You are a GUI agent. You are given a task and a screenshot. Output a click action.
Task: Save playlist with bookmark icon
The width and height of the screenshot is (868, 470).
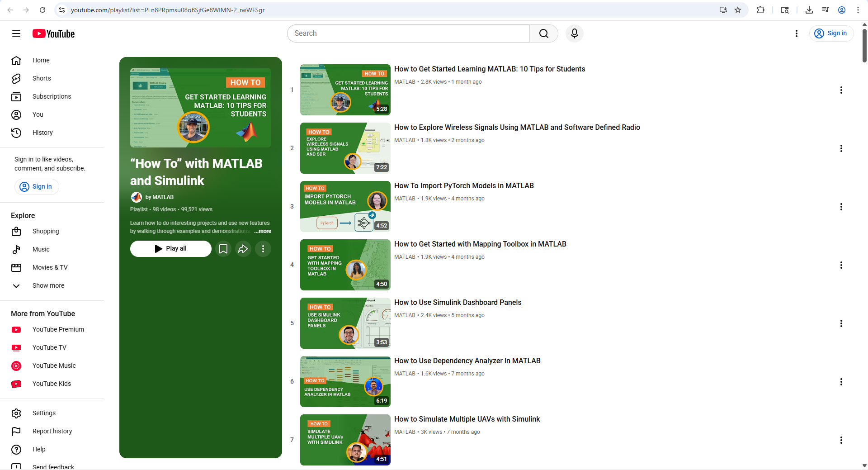[x=223, y=248]
